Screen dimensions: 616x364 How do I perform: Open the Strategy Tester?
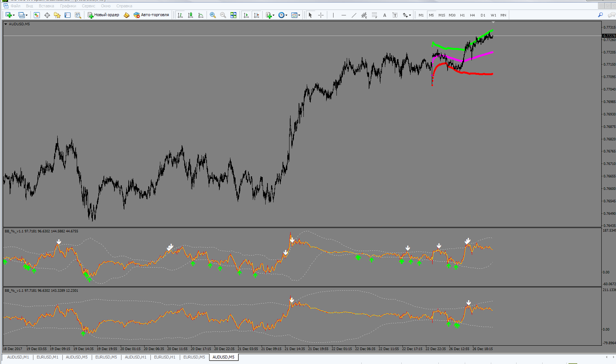(78, 15)
